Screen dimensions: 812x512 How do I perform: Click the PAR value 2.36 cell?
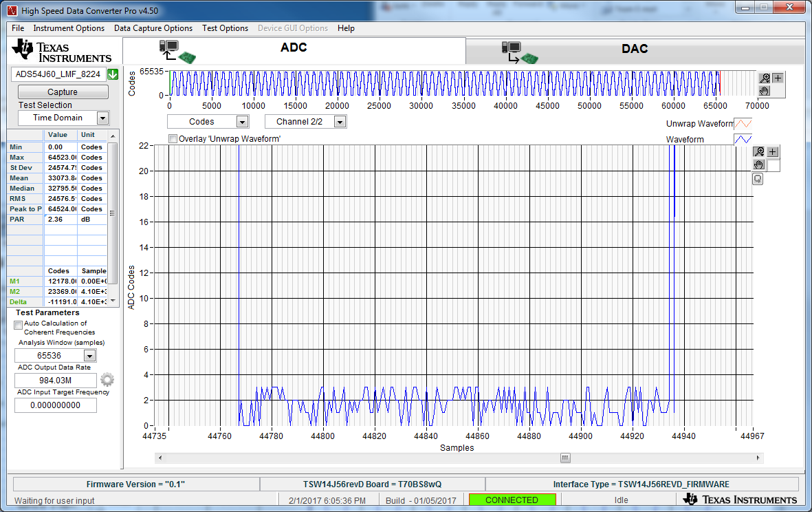pyautogui.click(x=61, y=220)
